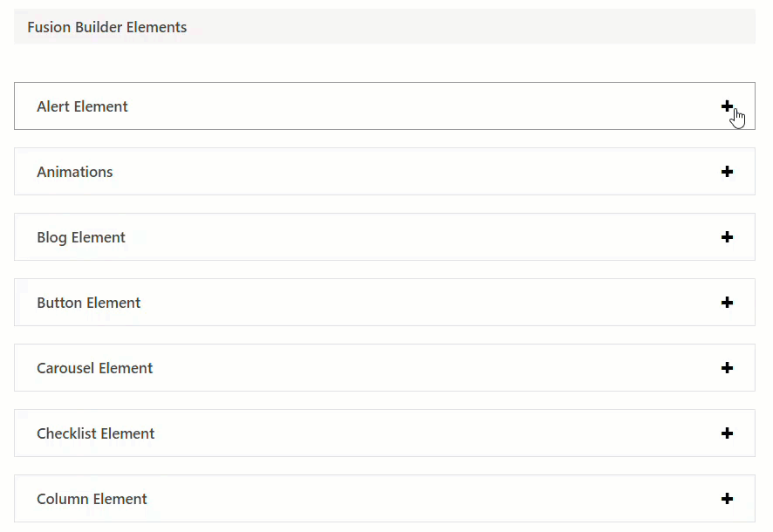Expand the Carousel Element heading text
This screenshot has width=773, height=532.
pyautogui.click(x=94, y=368)
